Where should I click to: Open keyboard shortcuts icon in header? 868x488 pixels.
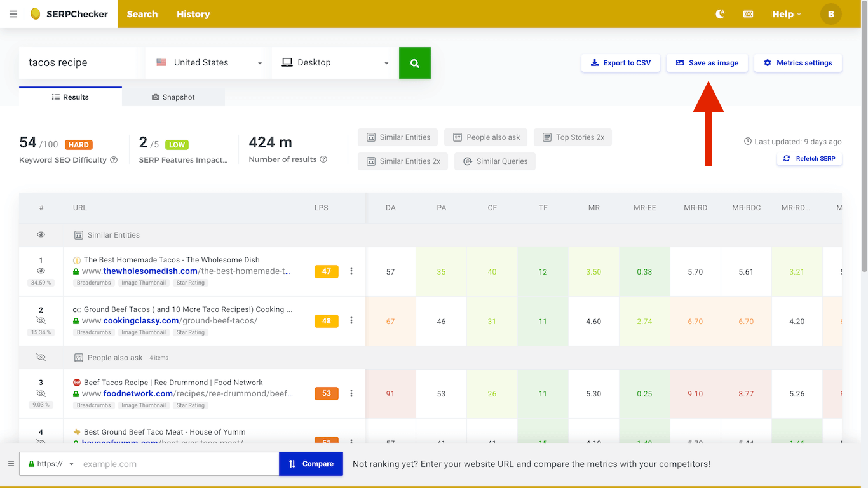[749, 14]
